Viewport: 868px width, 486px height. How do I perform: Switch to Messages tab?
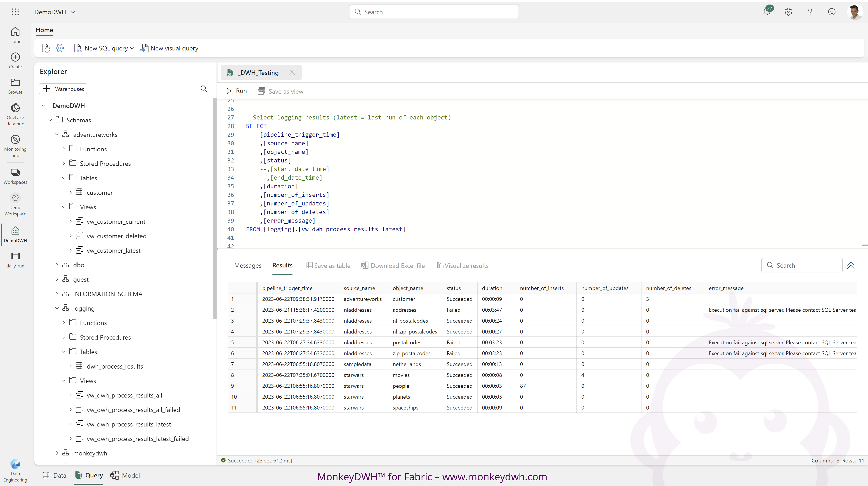point(248,265)
